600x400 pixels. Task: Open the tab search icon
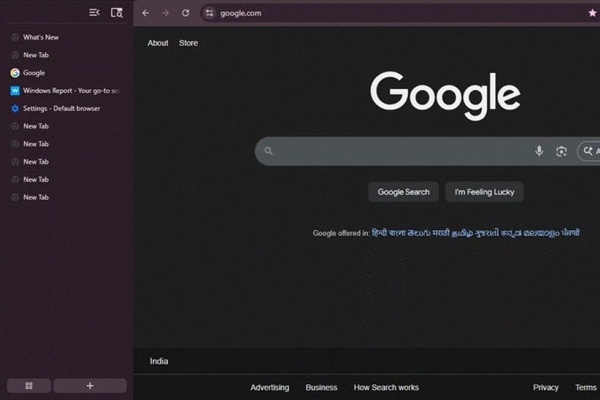(x=117, y=13)
